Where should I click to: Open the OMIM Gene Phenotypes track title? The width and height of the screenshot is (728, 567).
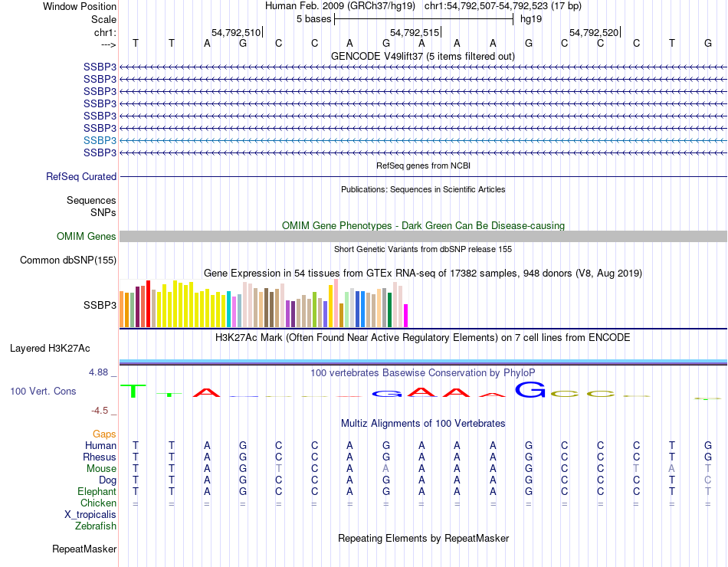click(423, 226)
